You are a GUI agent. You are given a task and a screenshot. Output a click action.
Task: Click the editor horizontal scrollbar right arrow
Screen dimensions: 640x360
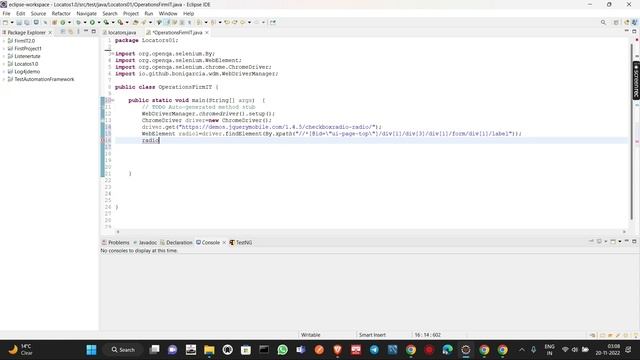coord(624,232)
